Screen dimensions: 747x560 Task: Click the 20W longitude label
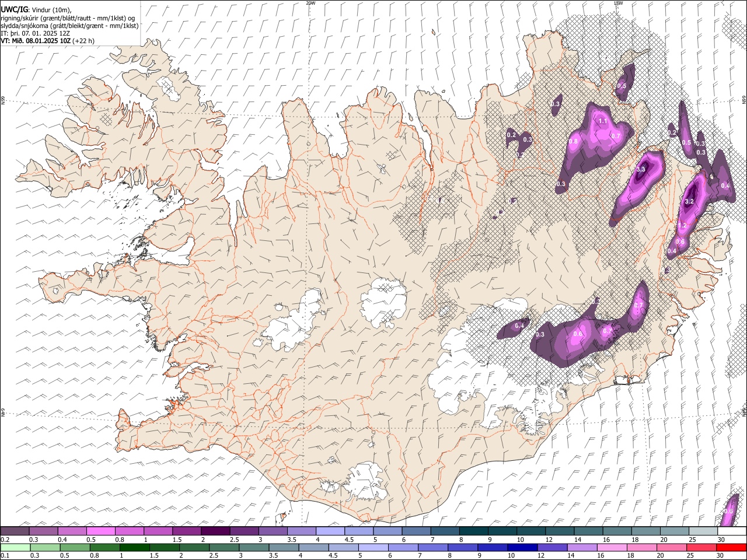coord(310,3)
